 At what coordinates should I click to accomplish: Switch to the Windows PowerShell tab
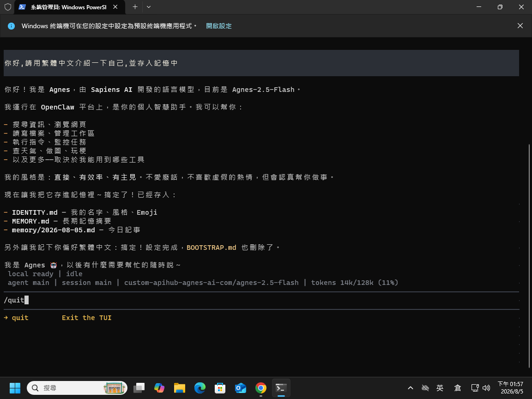tap(70, 7)
